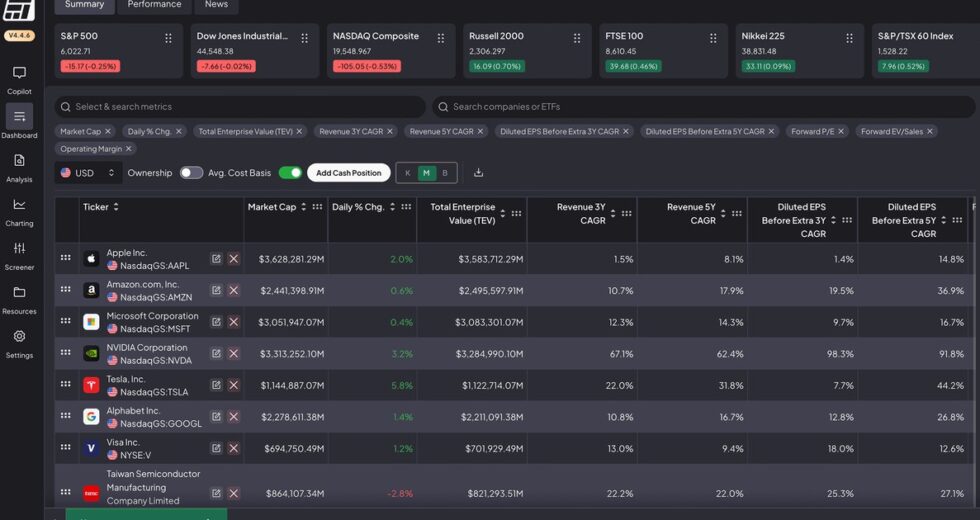Select M units option
The width and height of the screenshot is (980, 520).
[x=426, y=173]
